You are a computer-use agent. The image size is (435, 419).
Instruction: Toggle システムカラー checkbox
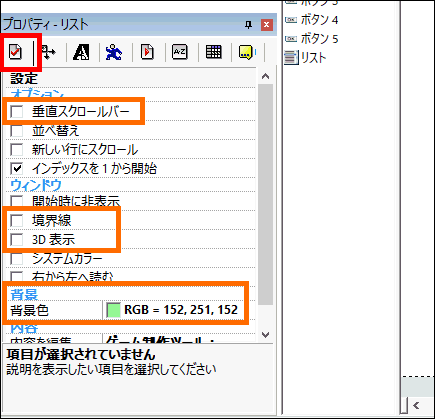click(17, 259)
